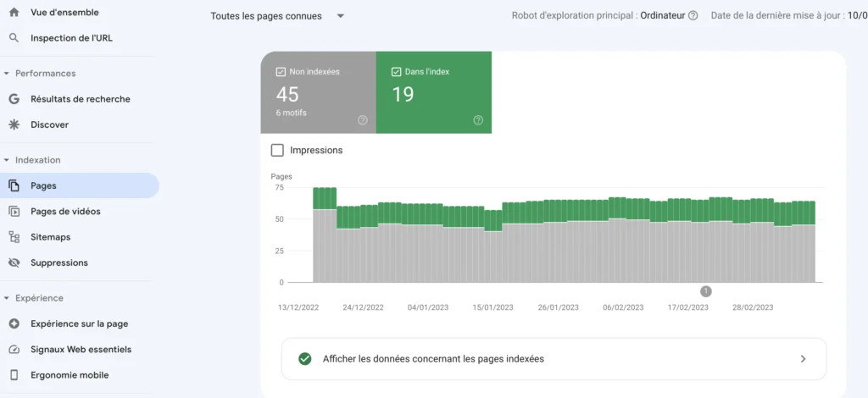This screenshot has width=868, height=398.
Task: Open Vue d'ensemble in sidebar
Action: pyautogui.click(x=64, y=12)
